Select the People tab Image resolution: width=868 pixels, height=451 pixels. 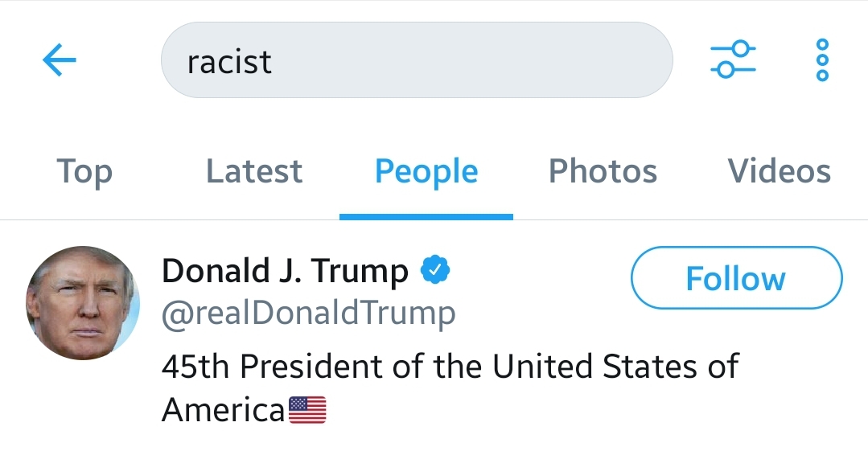tap(426, 171)
